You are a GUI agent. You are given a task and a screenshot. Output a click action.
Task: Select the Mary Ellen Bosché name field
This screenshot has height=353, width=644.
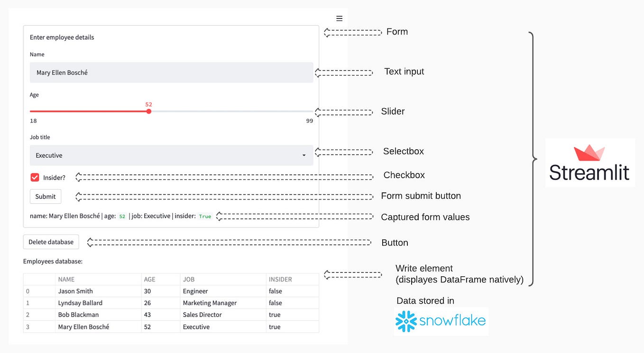tap(171, 72)
